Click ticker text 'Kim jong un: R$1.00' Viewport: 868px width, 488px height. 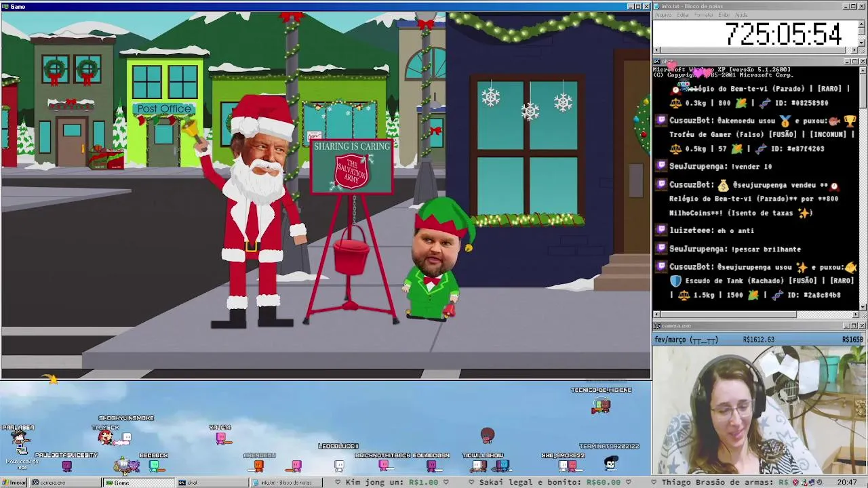[391, 483]
